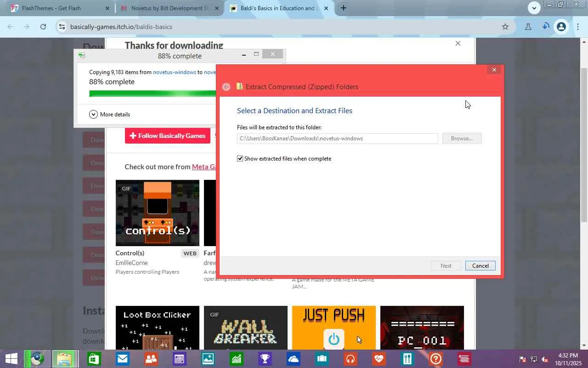Open the Help question mark app
Viewport: 588px width, 368px height.
point(435,359)
